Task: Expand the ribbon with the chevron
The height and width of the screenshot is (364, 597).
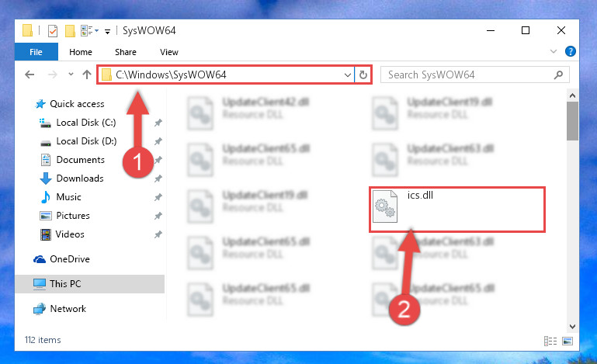Action: 554,51
